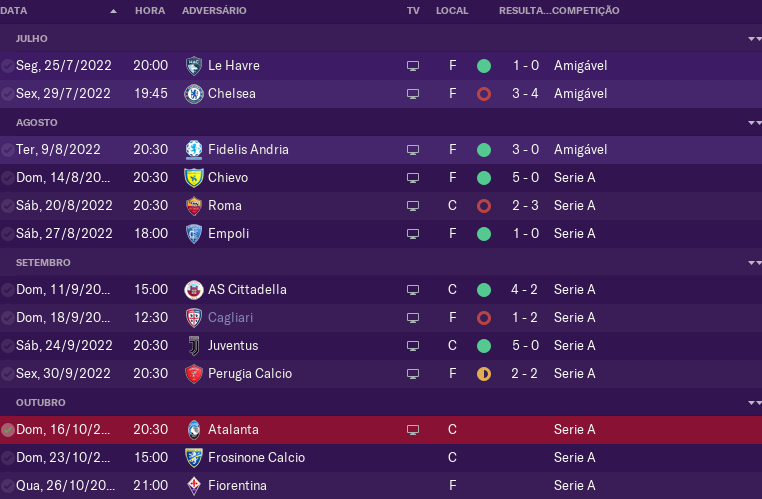The image size is (762, 499).
Task: Sort by the Data column header
Action: click(x=14, y=11)
